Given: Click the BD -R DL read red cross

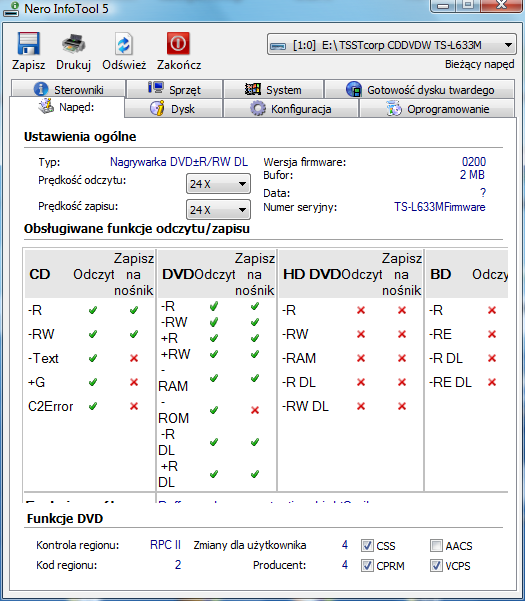Looking at the screenshot, I should [492, 358].
